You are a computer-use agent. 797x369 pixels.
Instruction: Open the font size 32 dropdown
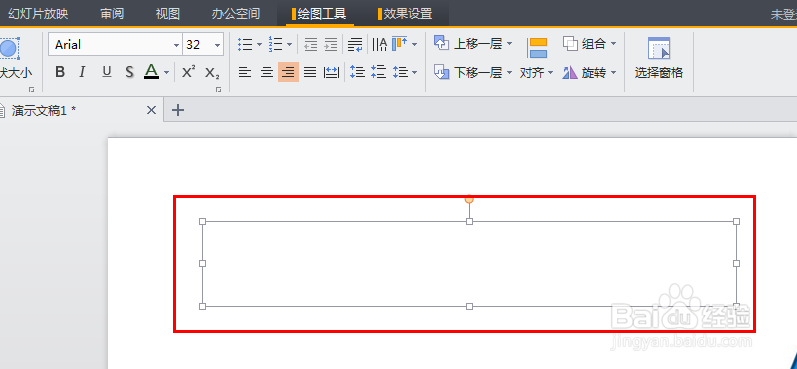click(x=218, y=45)
